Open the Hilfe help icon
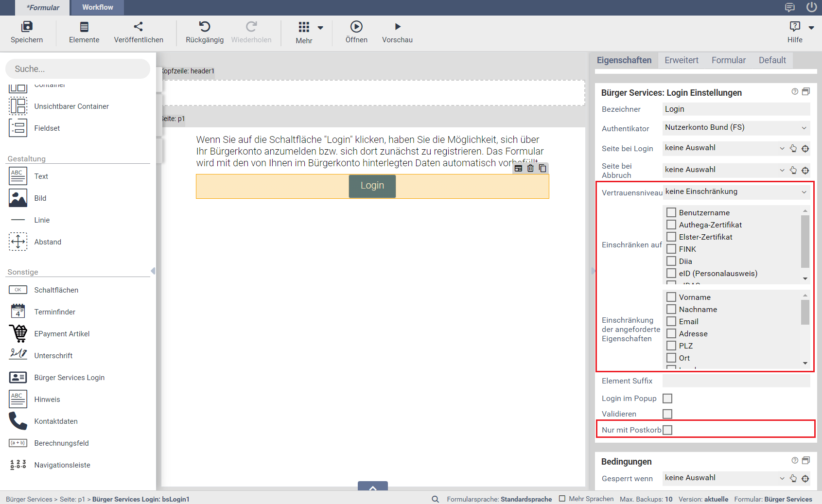 click(795, 27)
